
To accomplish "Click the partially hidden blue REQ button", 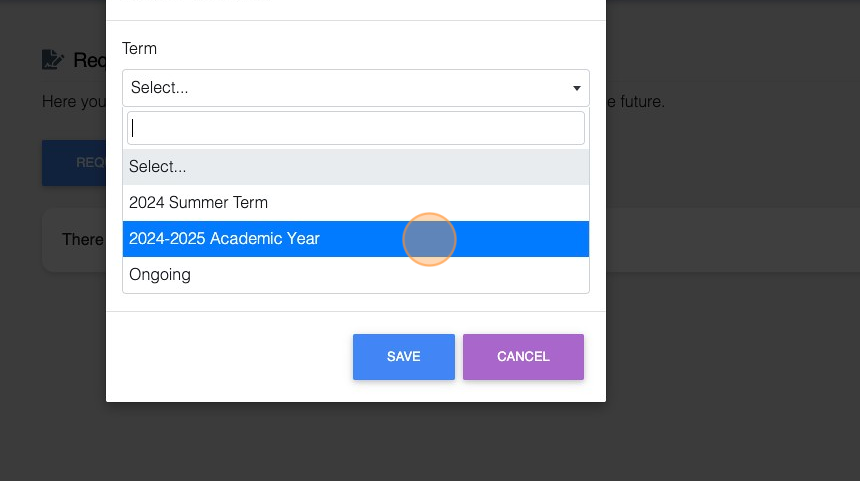I will 75,163.
